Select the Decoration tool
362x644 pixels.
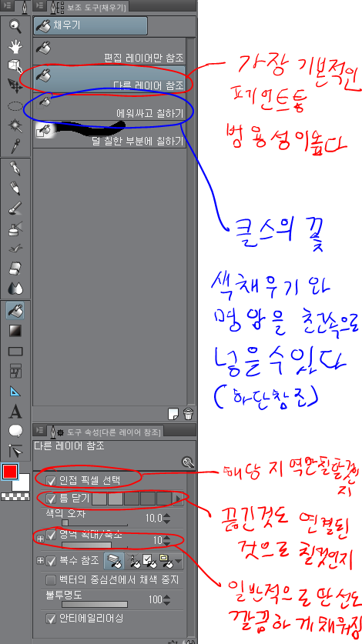tap(15, 249)
